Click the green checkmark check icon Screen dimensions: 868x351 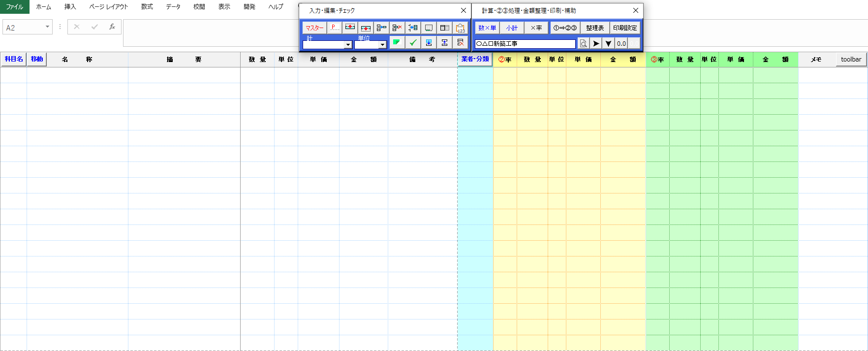(413, 43)
